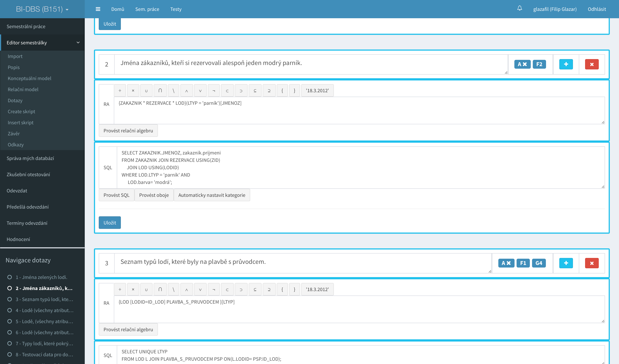Click Automaticky nastavit kategorie button
The width and height of the screenshot is (619, 364).
coord(212,195)
